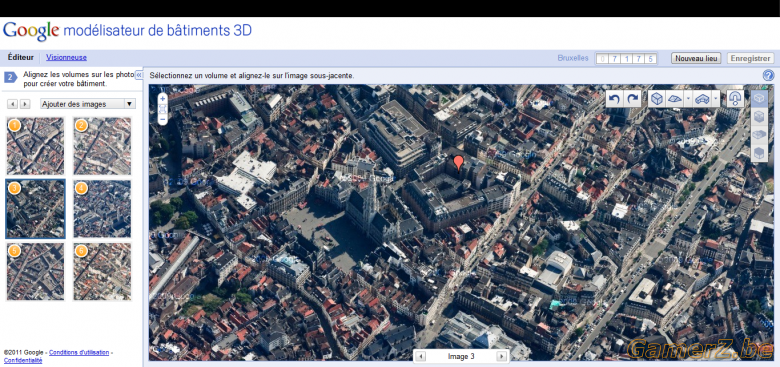Select the semi-transparent volume display mode
The height and width of the screenshot is (367, 780).
[x=759, y=116]
